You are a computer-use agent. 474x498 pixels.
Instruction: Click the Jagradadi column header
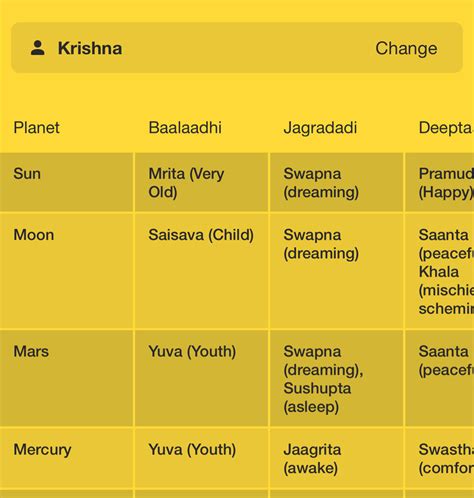[320, 128]
